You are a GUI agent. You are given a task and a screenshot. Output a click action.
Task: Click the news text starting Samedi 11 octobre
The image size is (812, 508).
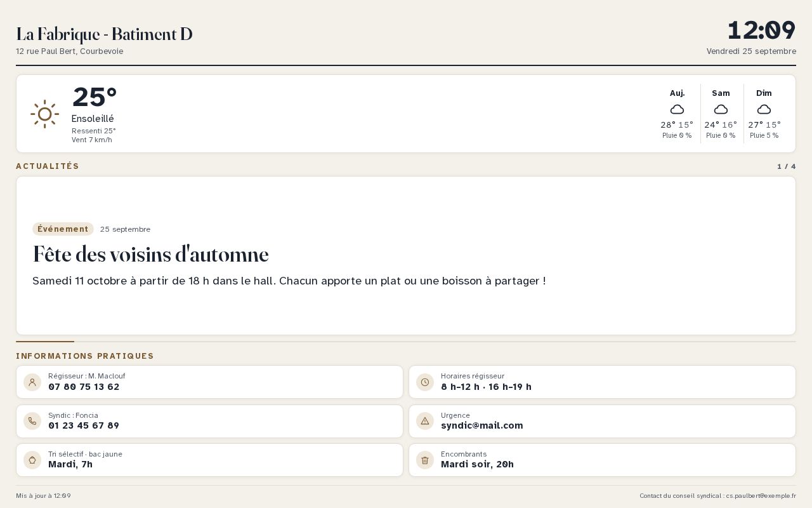[x=289, y=281]
